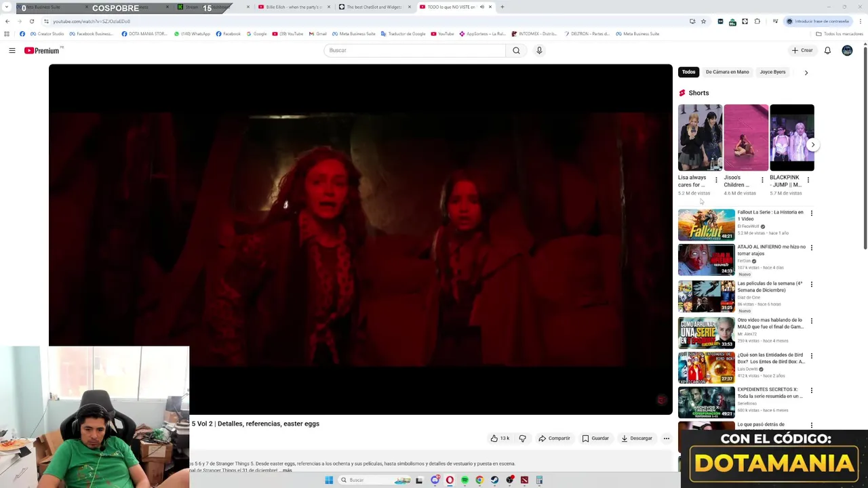Open the browser extensions puzzle icon
868x488 pixels.
pyautogui.click(x=757, y=21)
